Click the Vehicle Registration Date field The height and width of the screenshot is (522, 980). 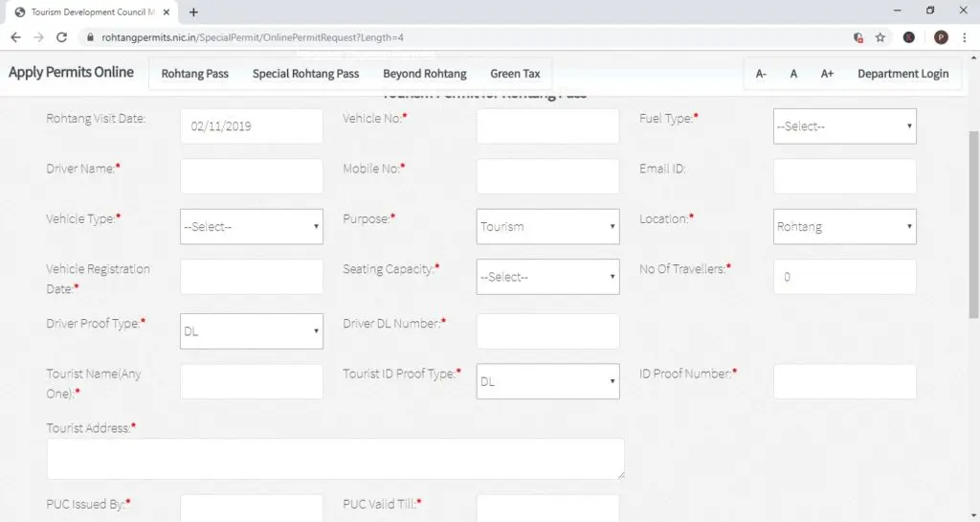click(252, 276)
